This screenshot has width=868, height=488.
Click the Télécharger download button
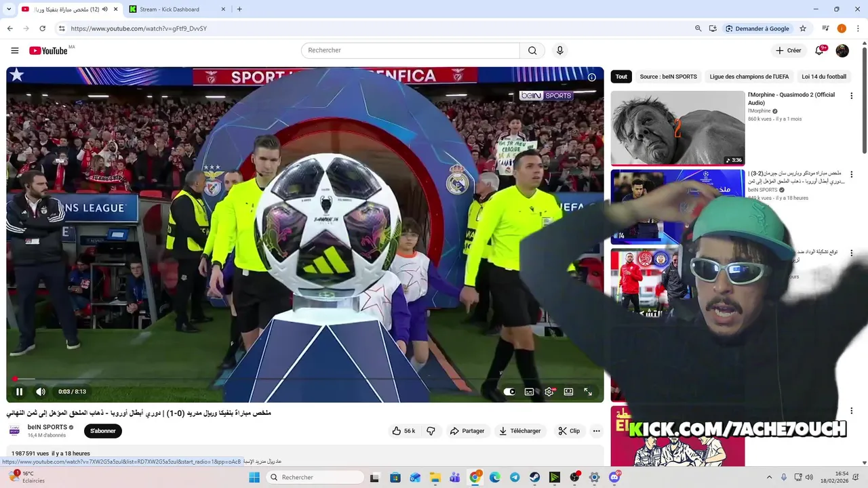tap(520, 431)
